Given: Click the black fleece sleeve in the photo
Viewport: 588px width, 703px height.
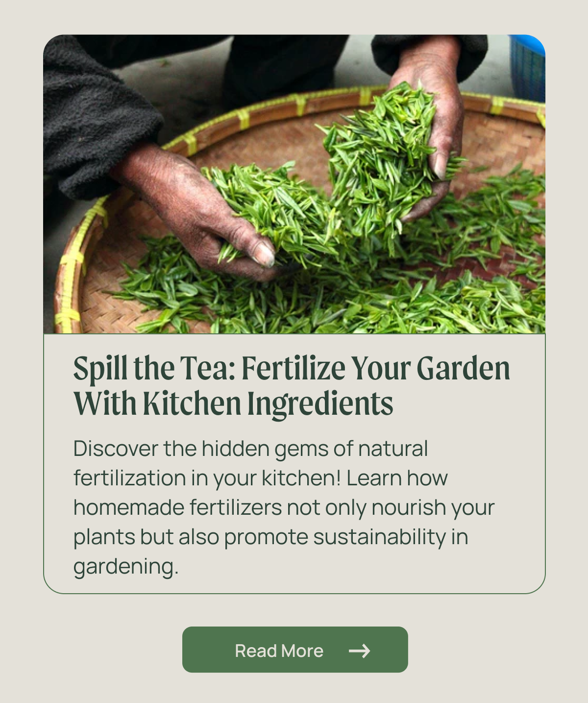Looking at the screenshot, I should pyautogui.click(x=98, y=113).
